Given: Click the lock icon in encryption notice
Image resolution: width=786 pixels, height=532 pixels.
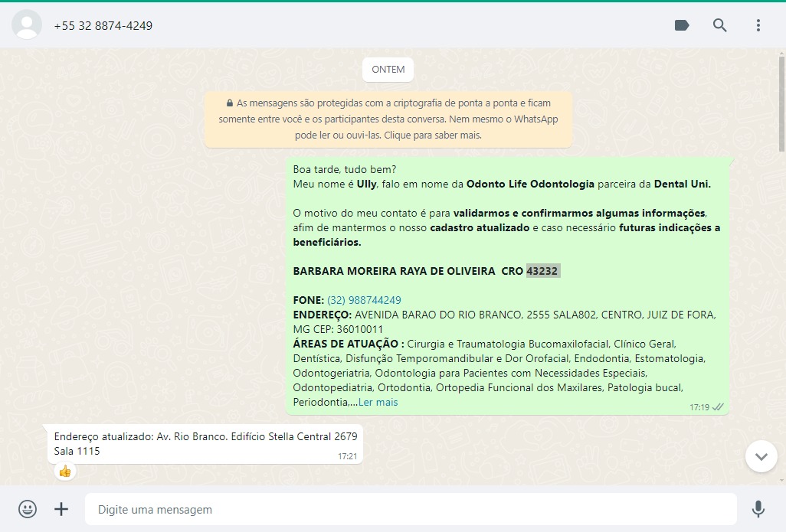Looking at the screenshot, I should pos(229,103).
